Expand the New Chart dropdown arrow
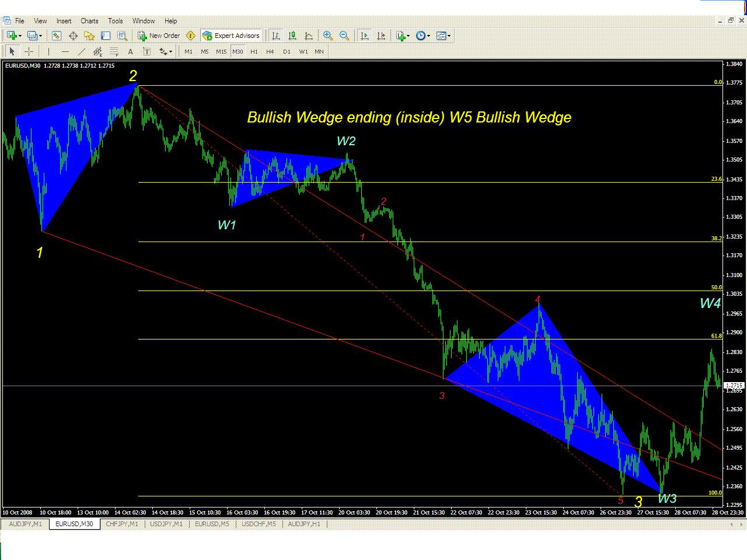Image resolution: width=747 pixels, height=560 pixels. tap(20, 36)
